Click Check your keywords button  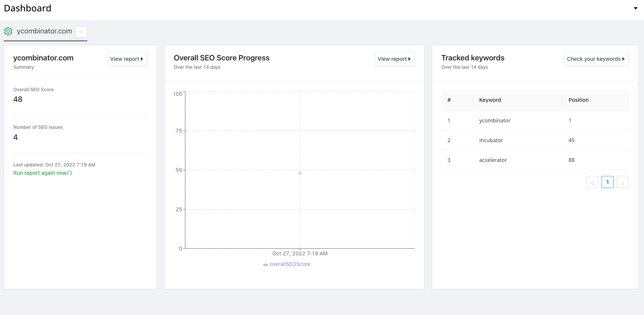coord(596,59)
